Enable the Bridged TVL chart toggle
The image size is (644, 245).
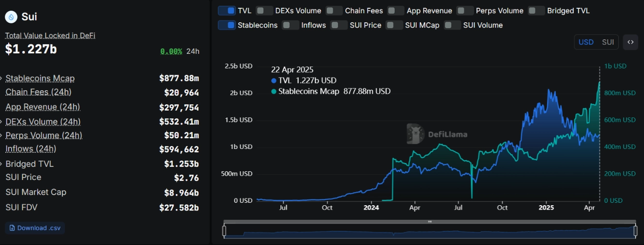pos(536,11)
